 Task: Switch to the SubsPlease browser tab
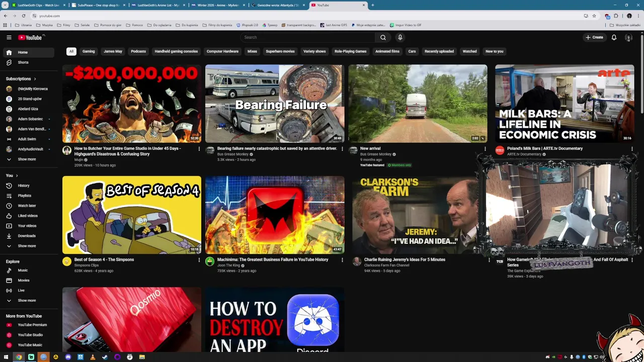tap(98, 5)
